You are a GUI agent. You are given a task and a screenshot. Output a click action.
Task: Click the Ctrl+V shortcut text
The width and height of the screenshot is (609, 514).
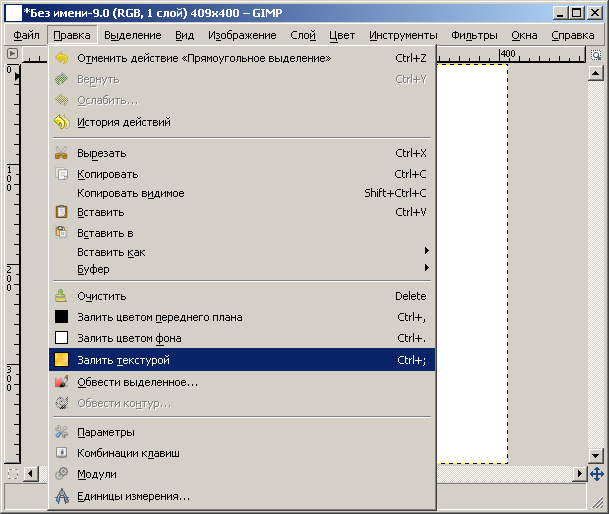click(411, 212)
